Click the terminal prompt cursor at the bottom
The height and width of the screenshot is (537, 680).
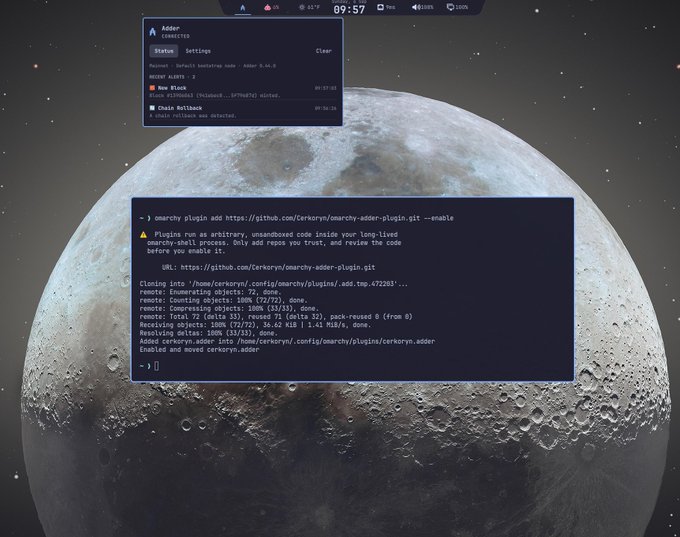click(x=157, y=366)
